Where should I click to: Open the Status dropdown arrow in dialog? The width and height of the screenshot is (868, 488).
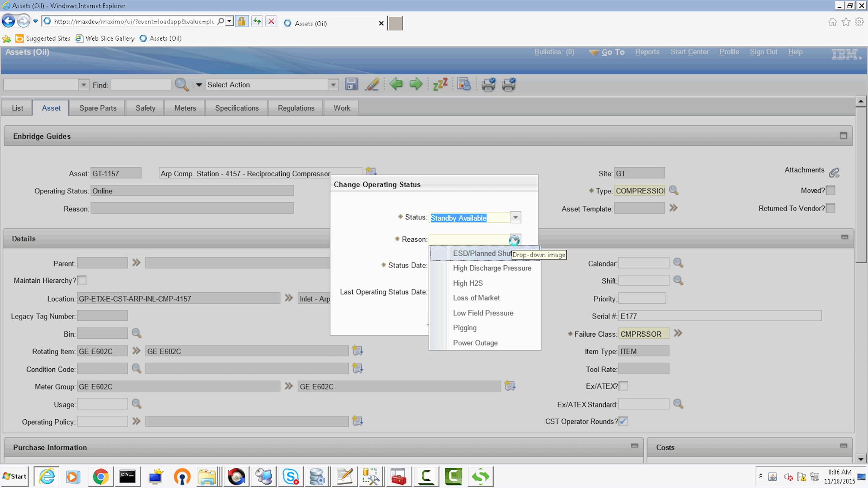coord(515,217)
